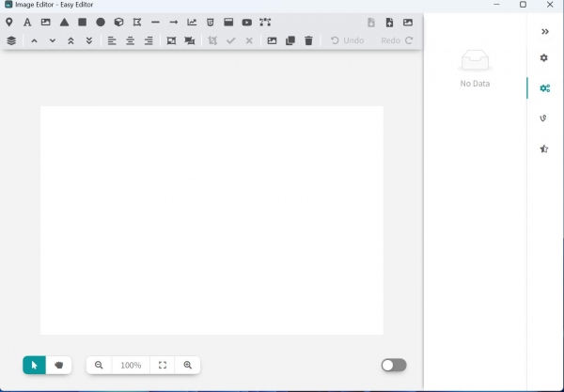Open the half-star effects sidebar tab

coord(544,149)
